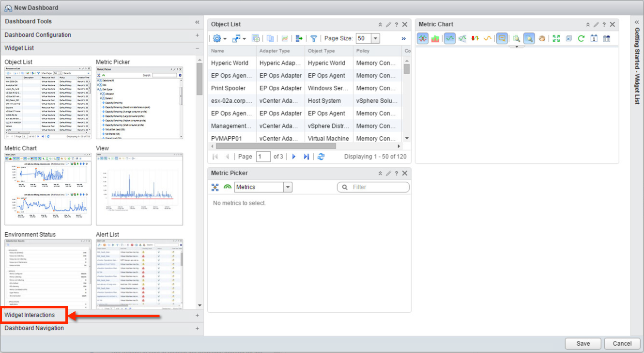Toggle the trend line display in Metric Chart
Viewport: 644px width, 353px height.
pyautogui.click(x=487, y=38)
